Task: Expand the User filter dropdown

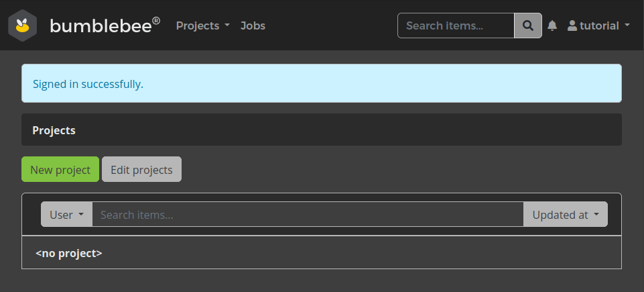Action: [66, 215]
